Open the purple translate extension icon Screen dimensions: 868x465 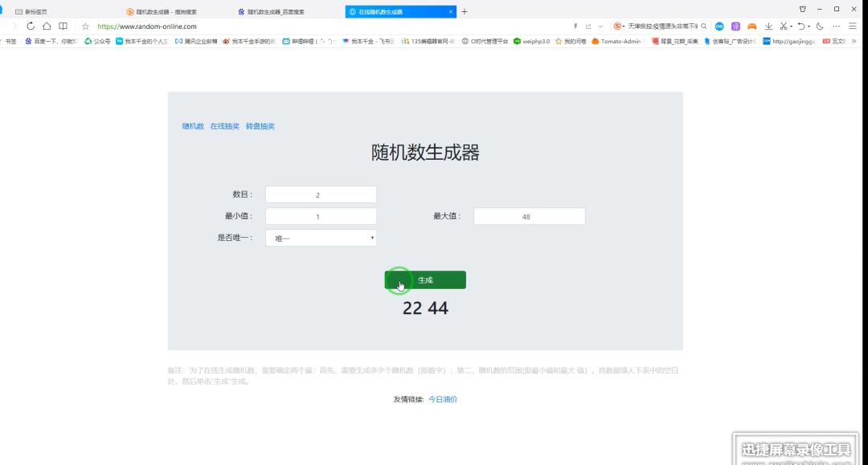click(735, 26)
